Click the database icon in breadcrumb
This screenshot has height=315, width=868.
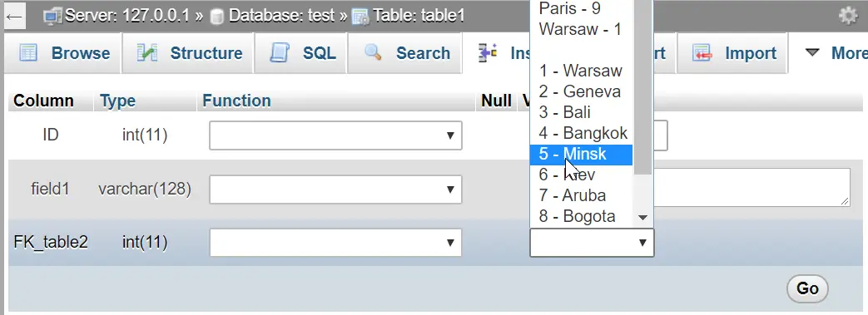tap(217, 17)
